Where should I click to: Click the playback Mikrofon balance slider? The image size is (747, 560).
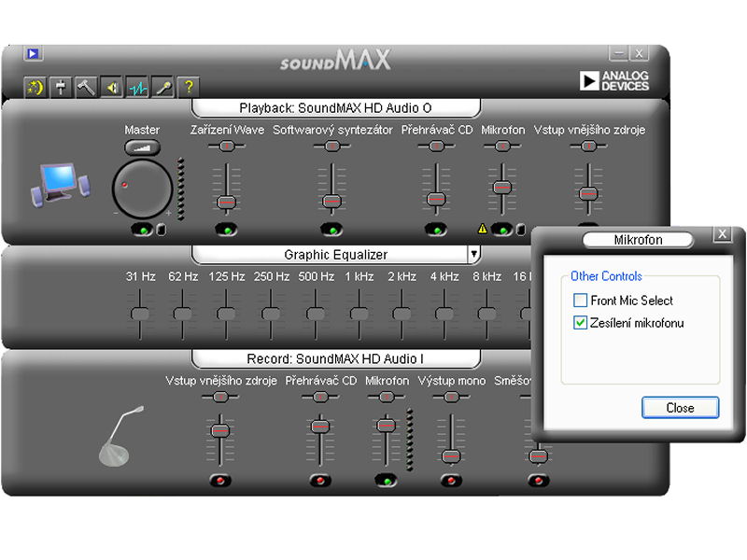[x=502, y=146]
